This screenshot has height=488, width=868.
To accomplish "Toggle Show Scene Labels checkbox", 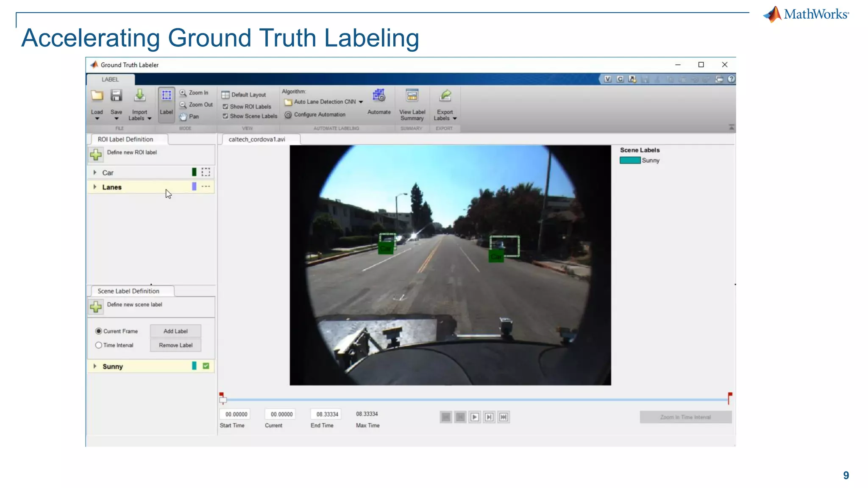I will pos(225,116).
